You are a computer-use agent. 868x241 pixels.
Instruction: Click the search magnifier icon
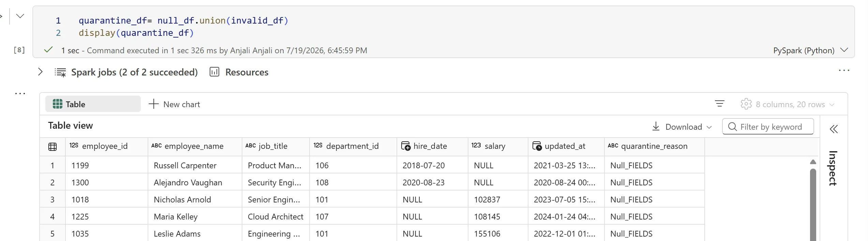pyautogui.click(x=732, y=127)
